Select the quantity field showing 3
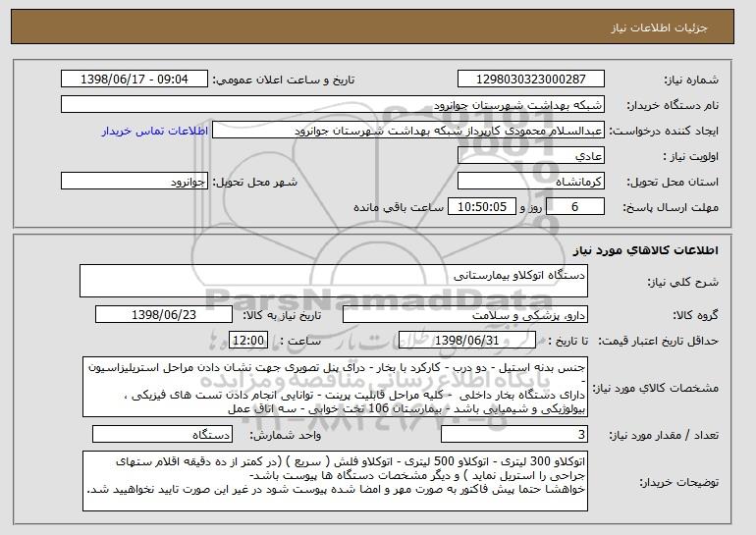756x535 pixels. point(514,434)
